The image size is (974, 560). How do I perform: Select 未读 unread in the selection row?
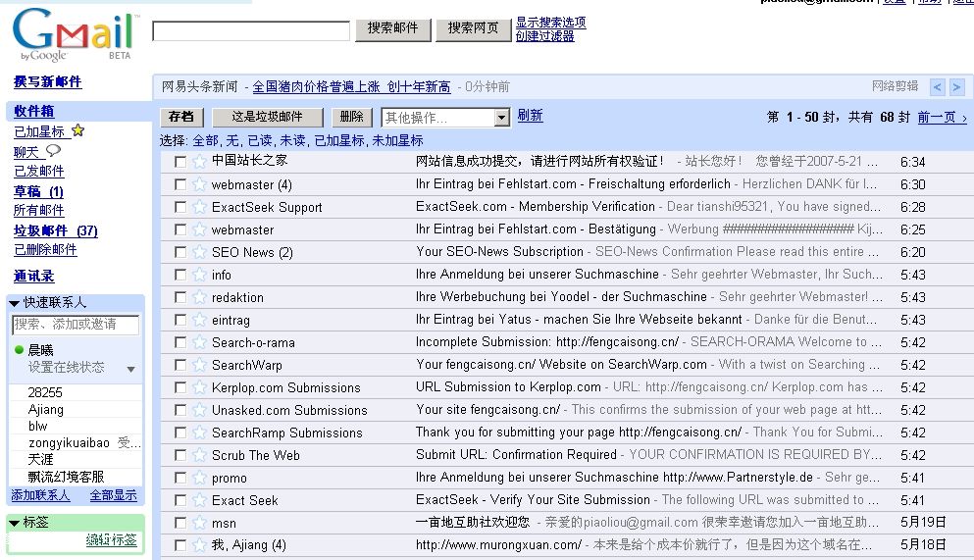point(292,141)
